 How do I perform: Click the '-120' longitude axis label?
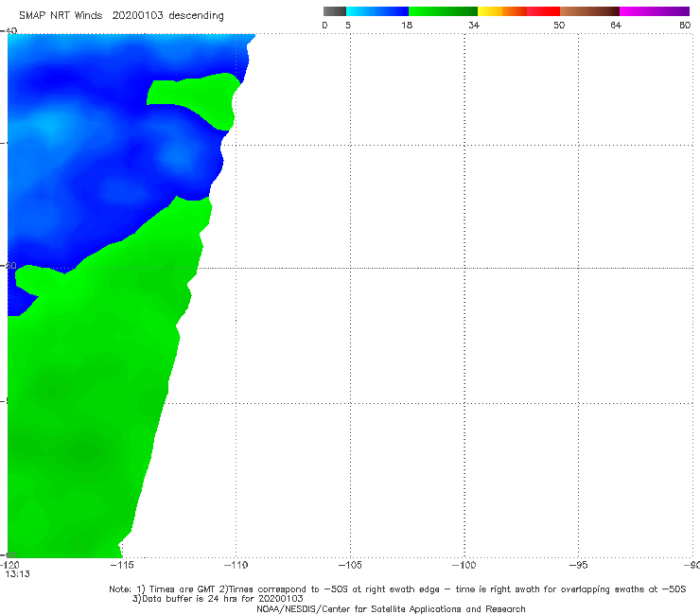[x=9, y=565]
